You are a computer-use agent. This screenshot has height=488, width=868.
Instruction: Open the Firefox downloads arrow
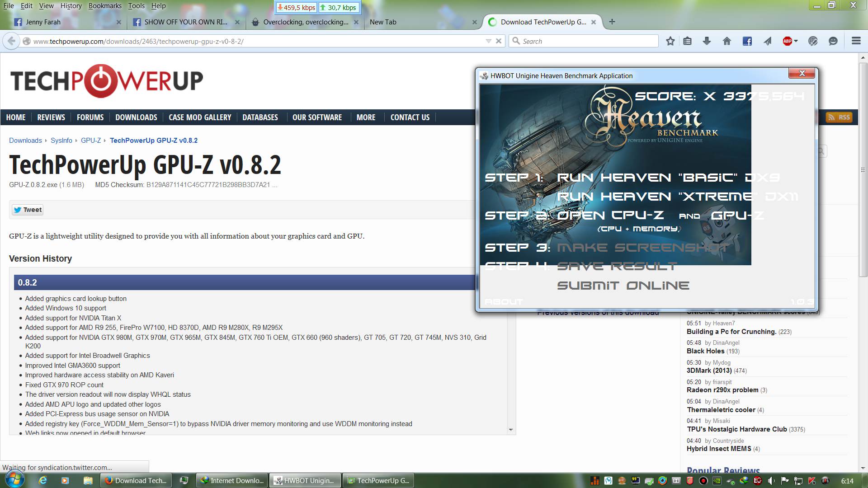[x=707, y=41]
